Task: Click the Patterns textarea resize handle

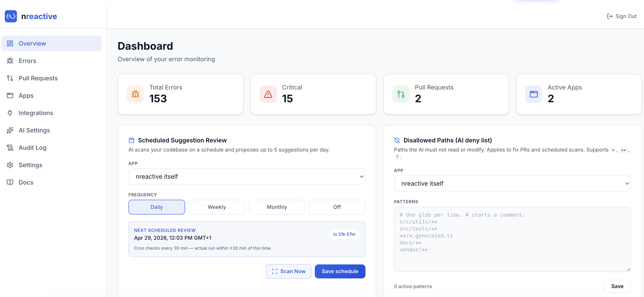Action: coord(629,269)
